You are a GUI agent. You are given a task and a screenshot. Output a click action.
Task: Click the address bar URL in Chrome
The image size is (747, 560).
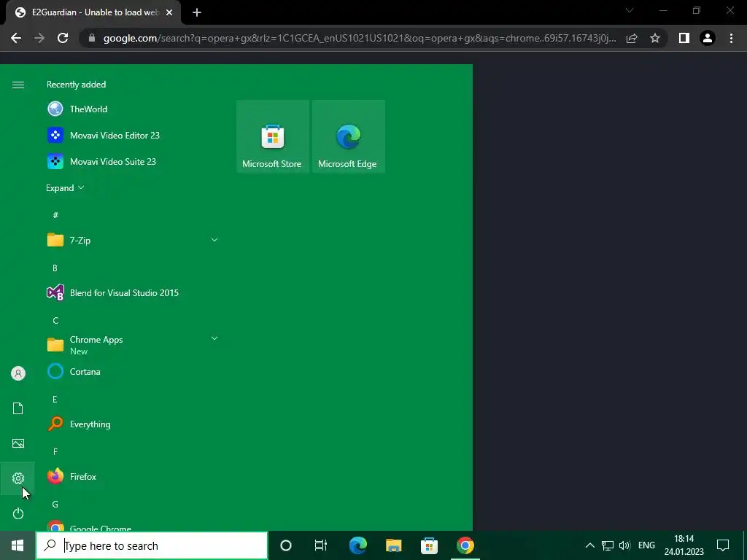pos(360,38)
